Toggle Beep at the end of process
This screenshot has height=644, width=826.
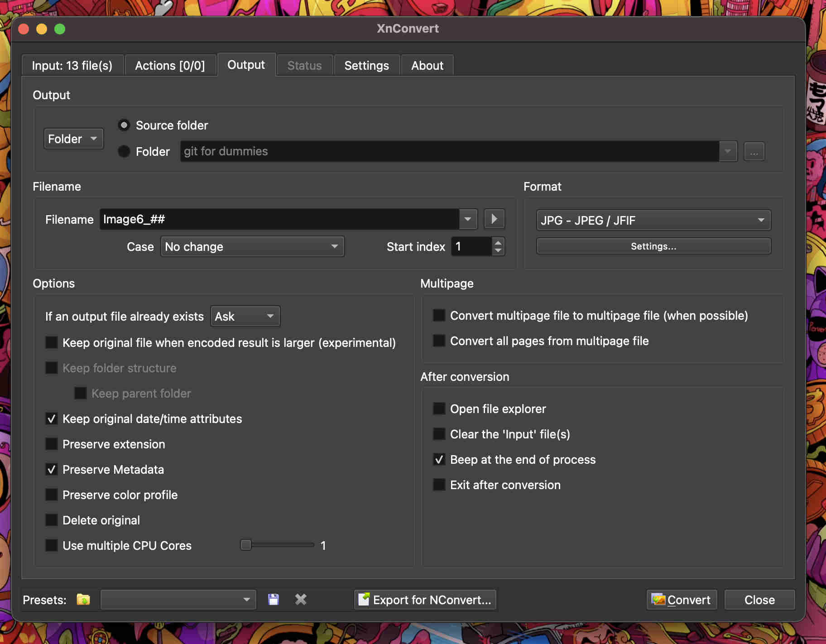point(439,459)
